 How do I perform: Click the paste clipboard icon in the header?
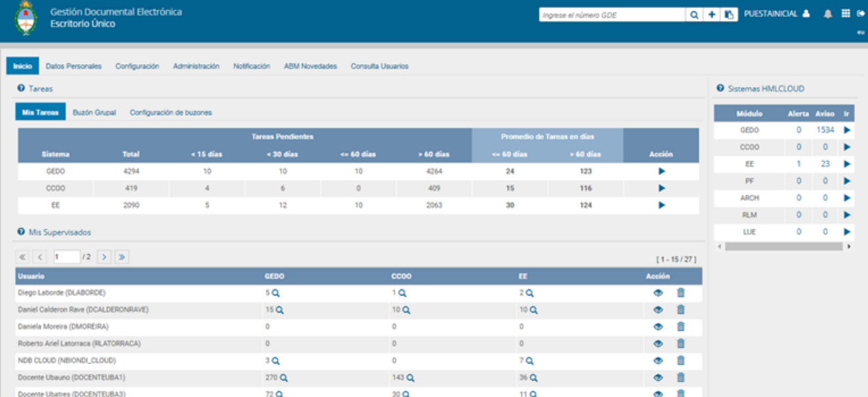pos(728,14)
